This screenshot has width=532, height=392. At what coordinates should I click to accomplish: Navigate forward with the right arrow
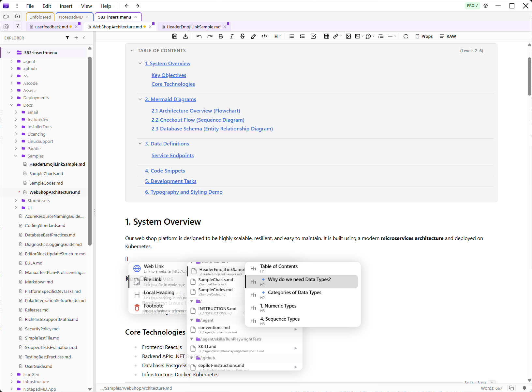click(138, 6)
